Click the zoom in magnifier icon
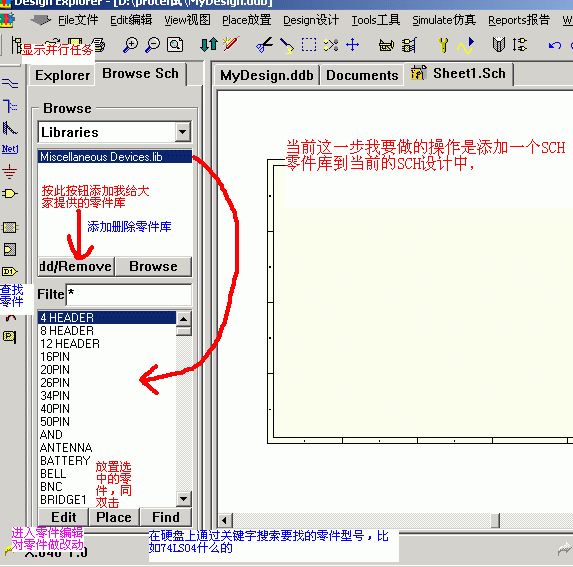Screen dimensions: 573x567 click(130, 45)
